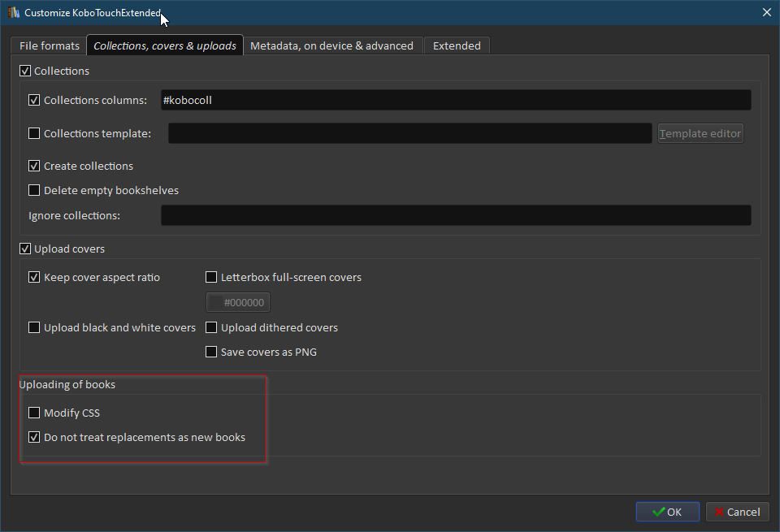
Task: Click the Uploading of books group label
Action: click(67, 384)
